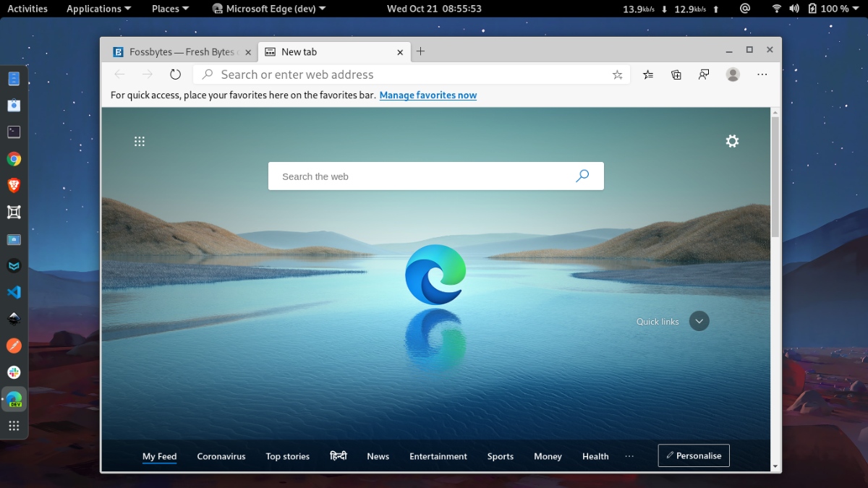The height and width of the screenshot is (488, 868).
Task: Click the Personalise button
Action: pos(693,455)
